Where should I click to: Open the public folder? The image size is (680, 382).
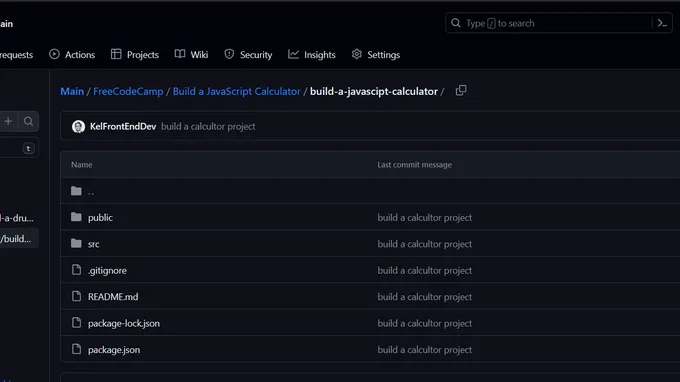point(100,218)
